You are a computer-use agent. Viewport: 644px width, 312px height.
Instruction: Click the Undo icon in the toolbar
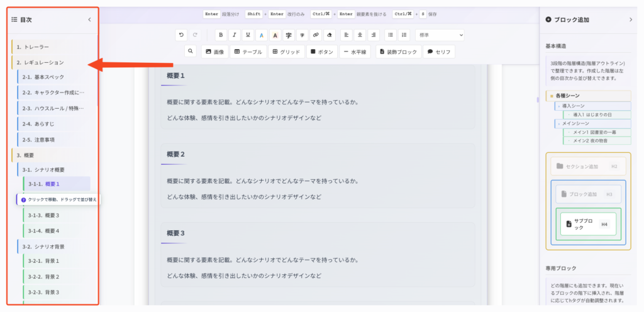tap(181, 35)
